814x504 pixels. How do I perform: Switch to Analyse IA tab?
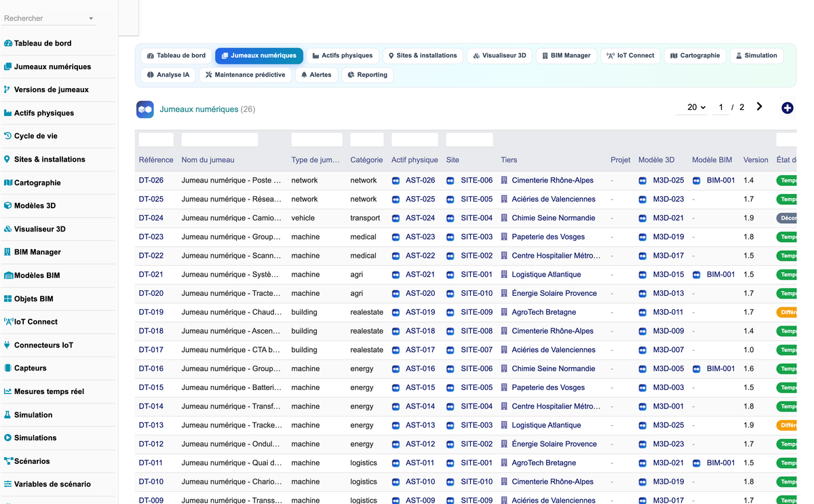click(168, 75)
